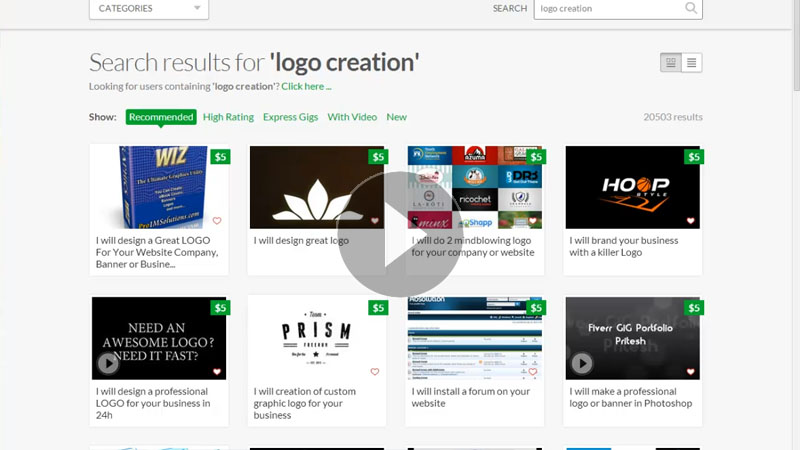
Task: Click the search magnifier icon
Action: [x=690, y=8]
